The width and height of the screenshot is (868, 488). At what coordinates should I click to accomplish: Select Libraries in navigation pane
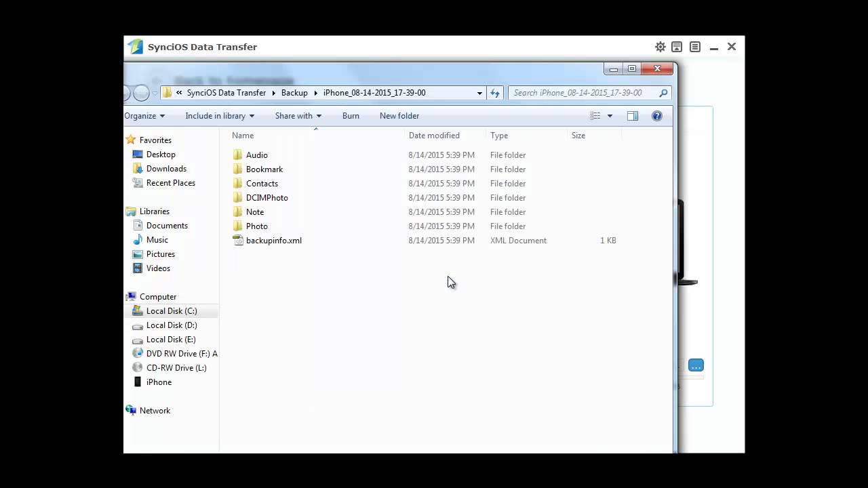[155, 211]
